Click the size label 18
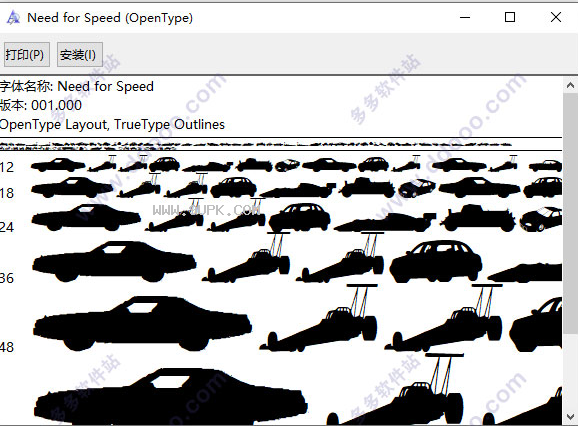578x426 pixels. pos(7,193)
